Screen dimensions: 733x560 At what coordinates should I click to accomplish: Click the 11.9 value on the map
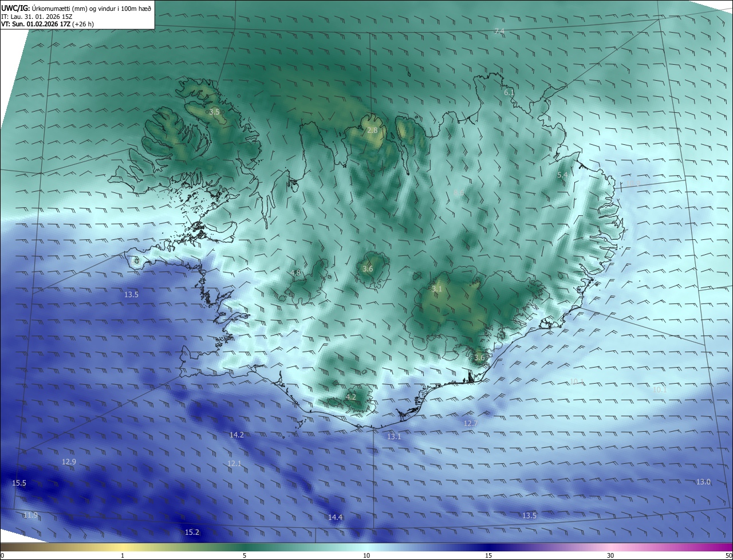point(30,515)
